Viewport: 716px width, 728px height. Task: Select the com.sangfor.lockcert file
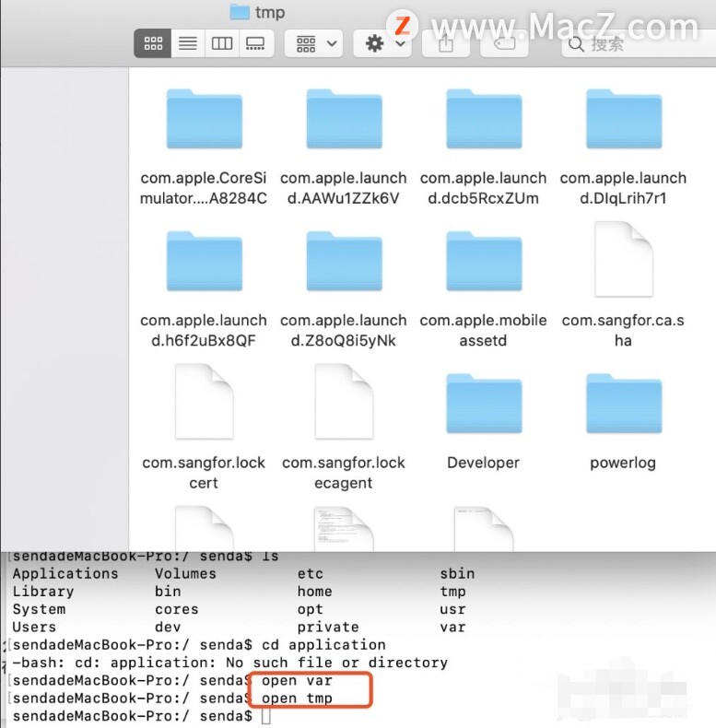point(205,402)
